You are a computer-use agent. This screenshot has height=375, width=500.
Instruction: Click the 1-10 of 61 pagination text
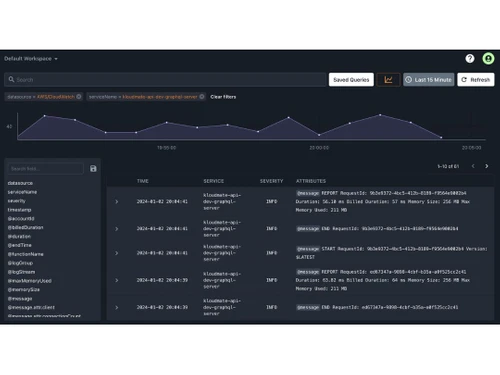[x=448, y=166]
